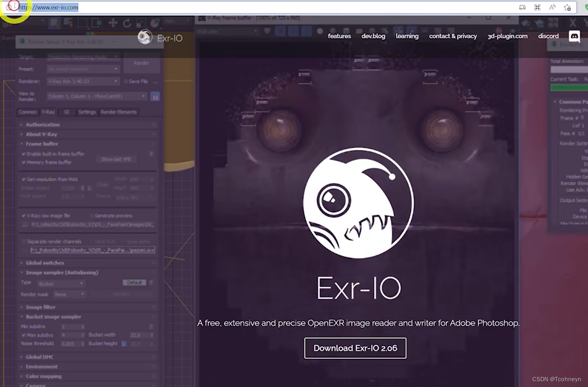Image resolution: width=588 pixels, height=387 pixels.
Task: Click the device icon left of QR icon
Action: (x=522, y=8)
